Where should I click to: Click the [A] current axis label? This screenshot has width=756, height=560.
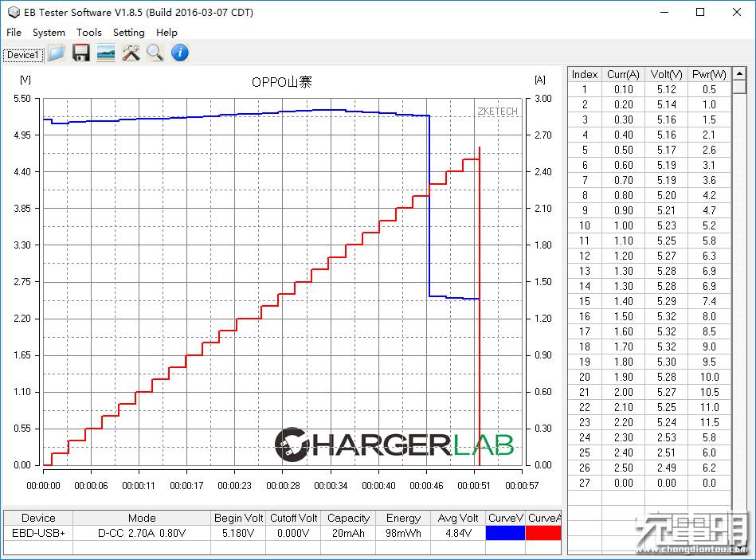(540, 80)
